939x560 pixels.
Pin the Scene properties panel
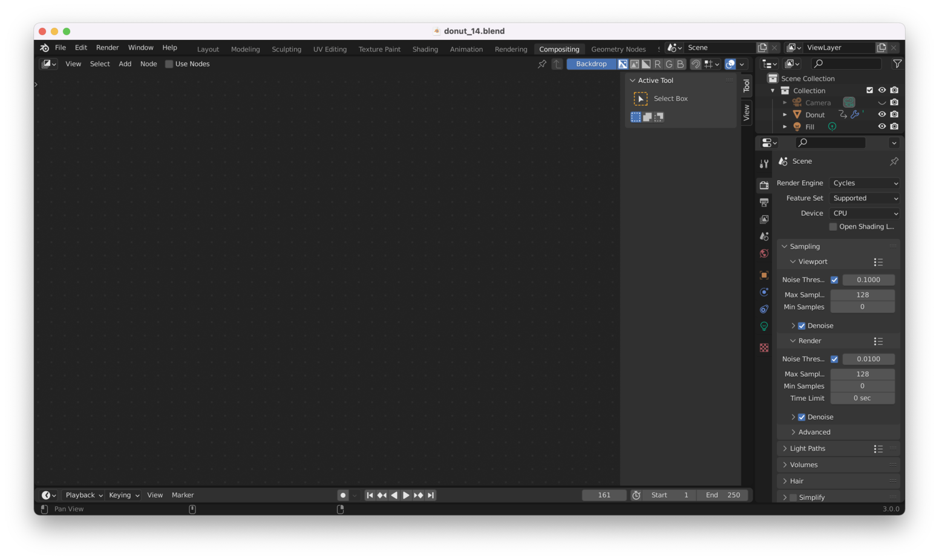[x=894, y=161]
